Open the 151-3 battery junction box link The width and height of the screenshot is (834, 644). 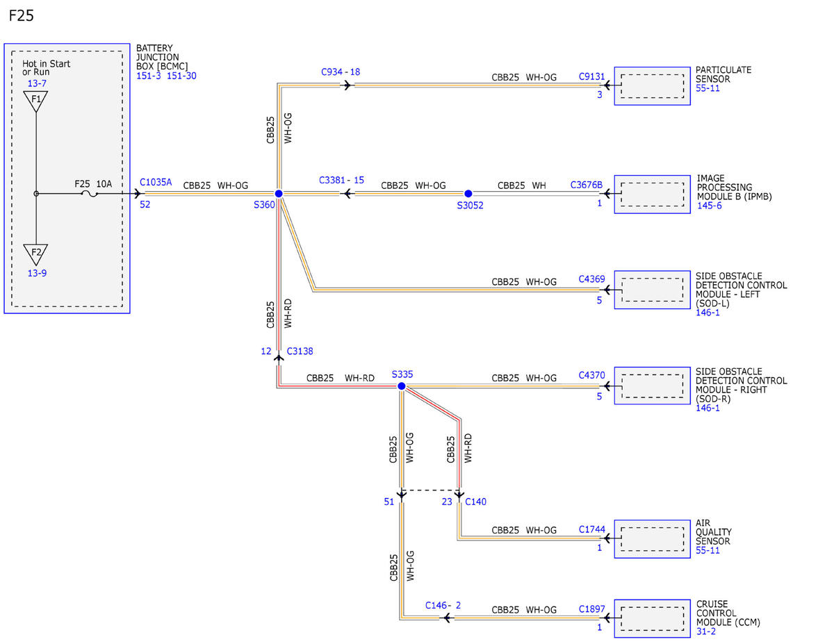149,76
